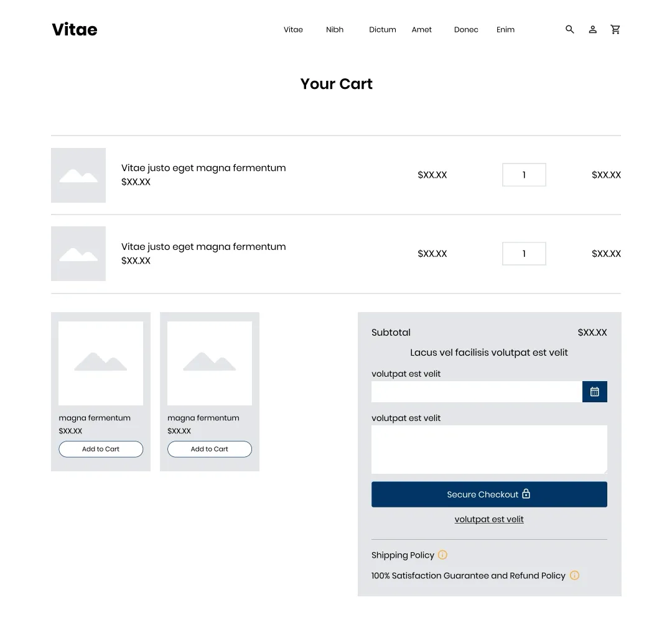Open the Enim navigation menu item

pyautogui.click(x=506, y=30)
